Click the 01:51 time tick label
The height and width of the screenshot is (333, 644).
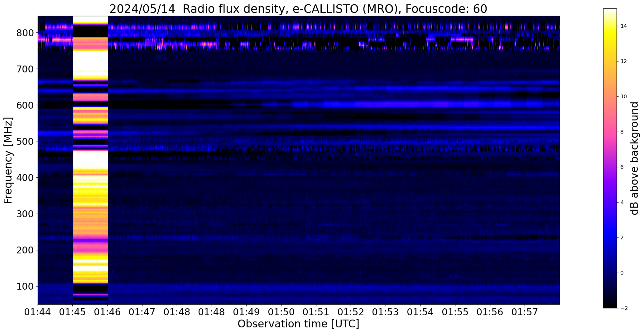(x=316, y=312)
